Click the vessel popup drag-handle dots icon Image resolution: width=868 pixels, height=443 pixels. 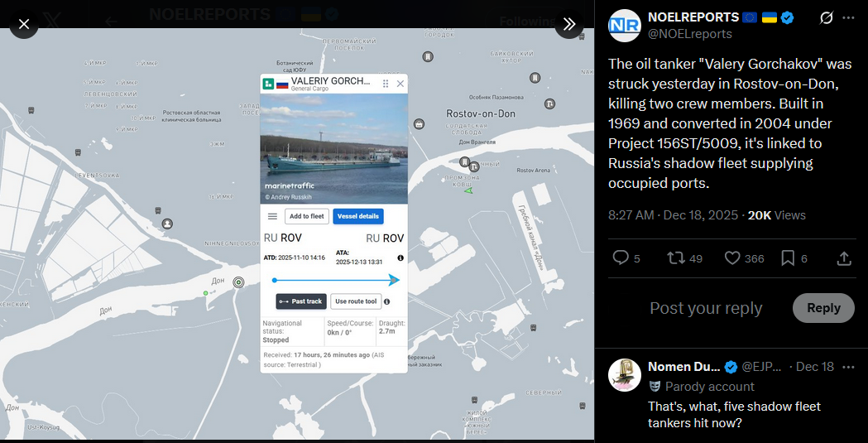coord(386,84)
